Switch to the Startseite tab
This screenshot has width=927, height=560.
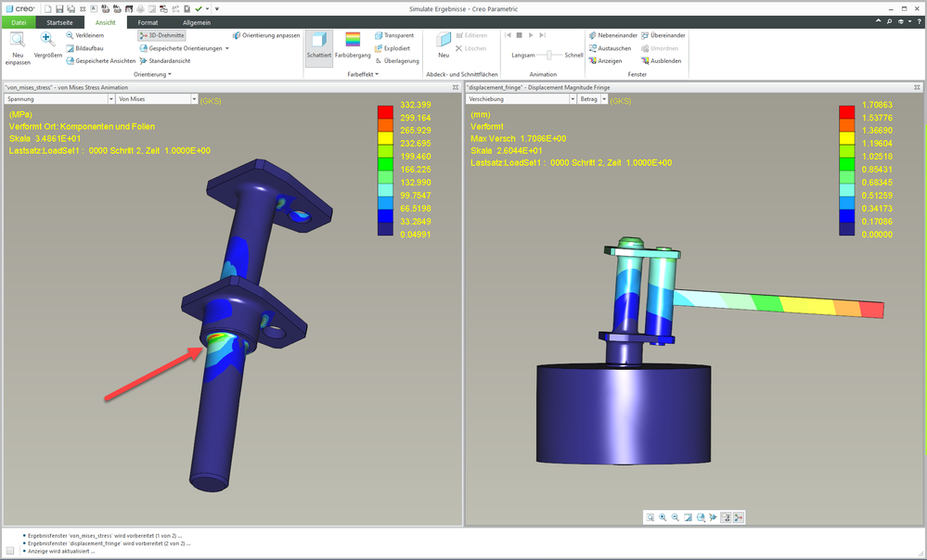click(x=61, y=21)
